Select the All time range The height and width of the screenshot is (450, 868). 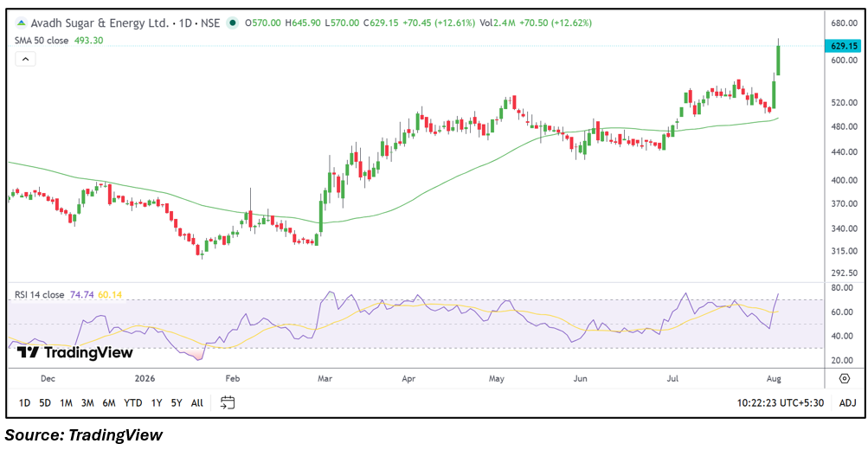coord(197,403)
